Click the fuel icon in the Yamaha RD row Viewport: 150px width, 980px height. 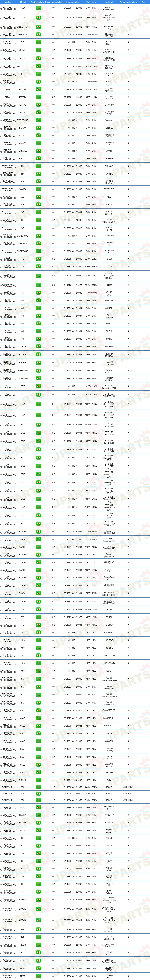(38, 953)
